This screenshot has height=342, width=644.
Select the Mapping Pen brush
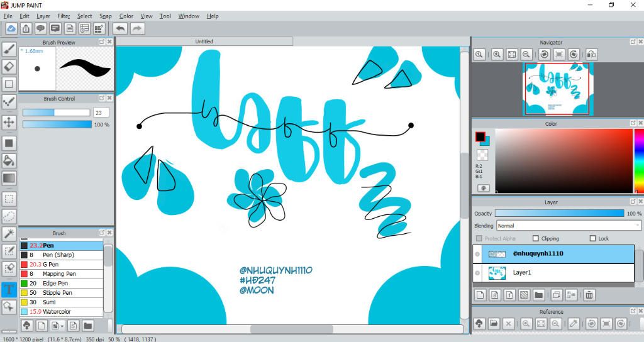click(62, 274)
